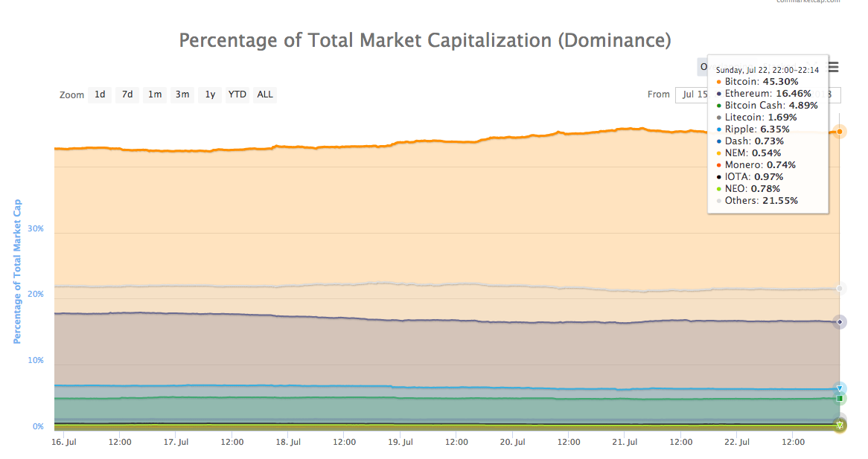868x459 pixels.
Task: Select the dark Ethereum series marker
Action: click(840, 321)
